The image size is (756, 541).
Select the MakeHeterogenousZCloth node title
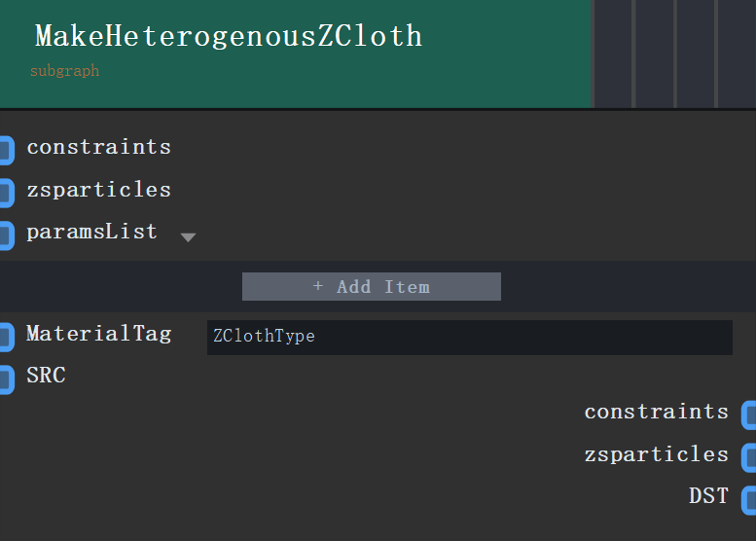(x=229, y=36)
